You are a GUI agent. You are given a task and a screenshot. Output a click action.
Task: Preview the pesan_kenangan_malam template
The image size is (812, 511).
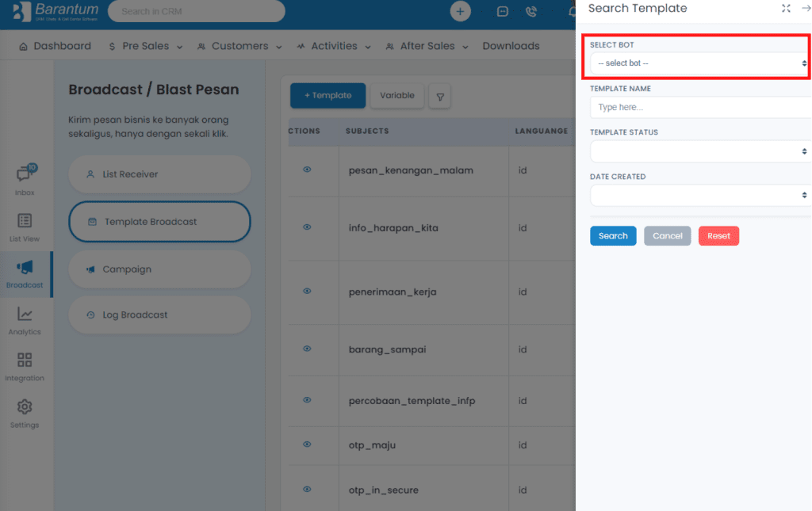[307, 169]
